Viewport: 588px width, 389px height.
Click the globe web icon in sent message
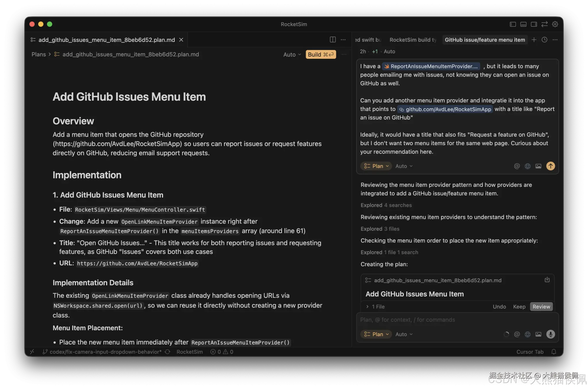[527, 166]
